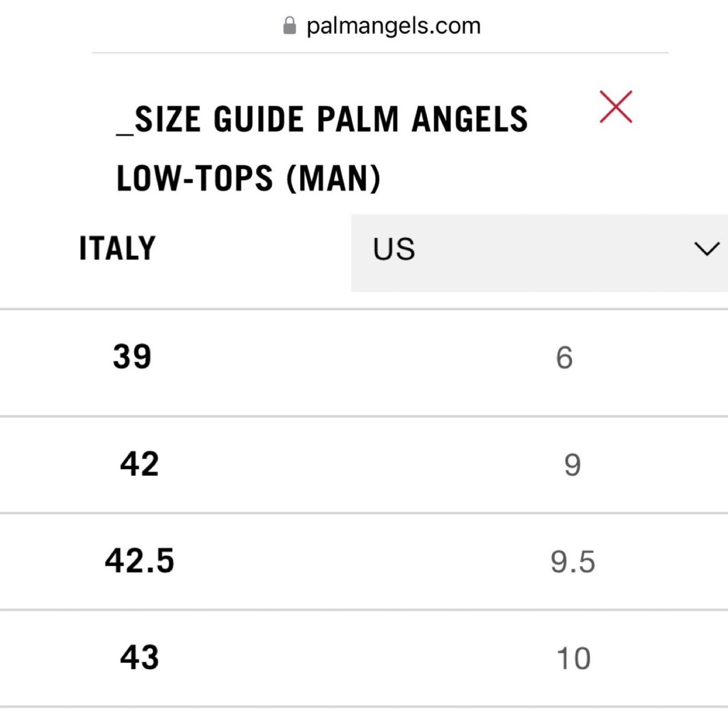Image resolution: width=728 pixels, height=728 pixels.
Task: Tap the palmangels.com address text
Action: point(394,26)
